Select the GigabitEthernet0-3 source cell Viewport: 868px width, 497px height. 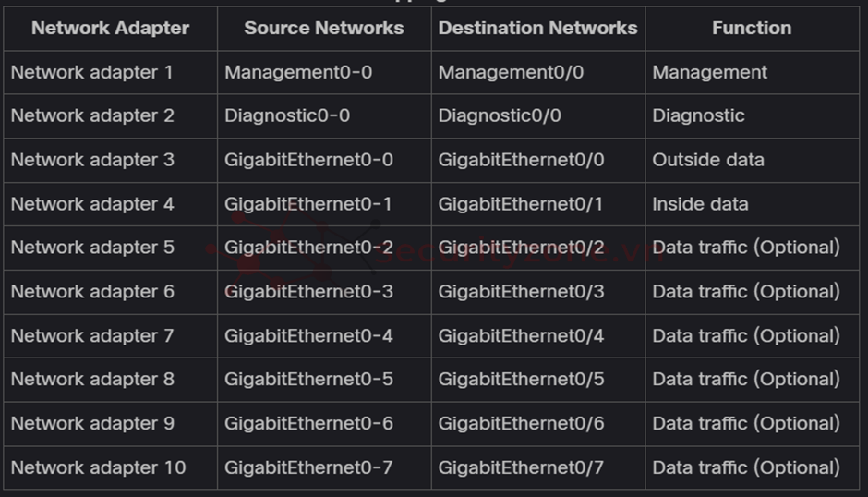(308, 292)
